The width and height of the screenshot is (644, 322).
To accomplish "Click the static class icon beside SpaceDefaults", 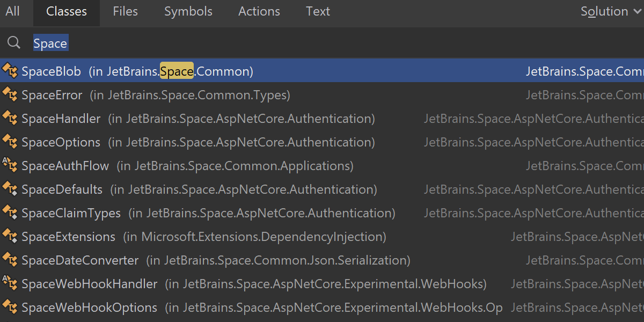I will [x=10, y=189].
